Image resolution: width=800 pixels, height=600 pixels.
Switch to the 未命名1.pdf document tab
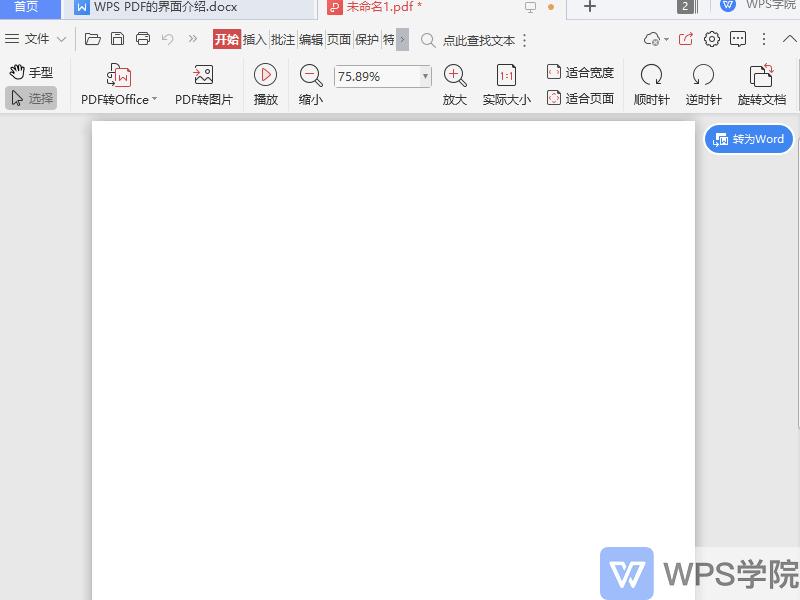click(x=380, y=7)
